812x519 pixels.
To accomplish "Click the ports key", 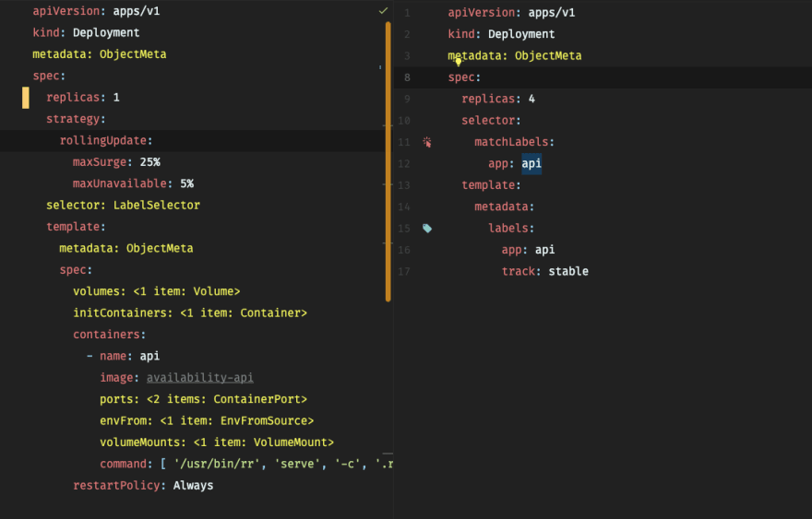I will click(x=116, y=399).
